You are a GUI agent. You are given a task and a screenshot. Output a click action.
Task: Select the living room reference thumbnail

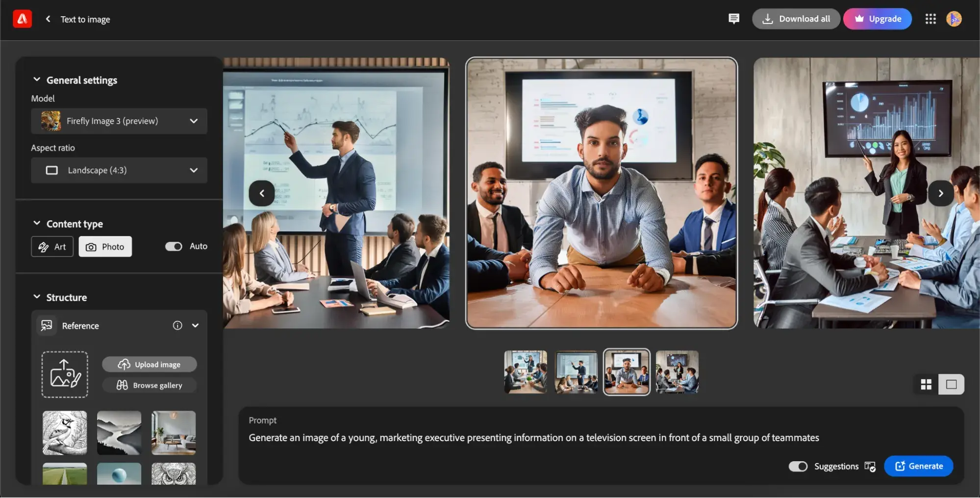pyautogui.click(x=174, y=433)
